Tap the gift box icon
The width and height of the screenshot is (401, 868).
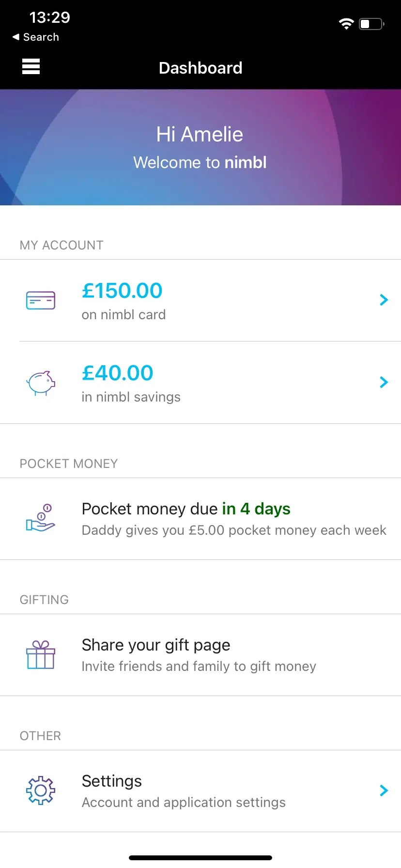point(41,655)
